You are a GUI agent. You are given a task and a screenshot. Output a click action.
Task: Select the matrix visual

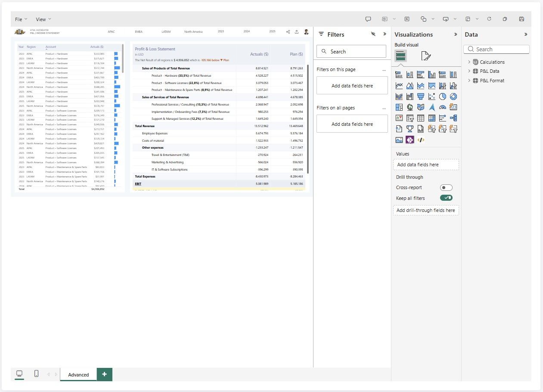tap(431, 118)
